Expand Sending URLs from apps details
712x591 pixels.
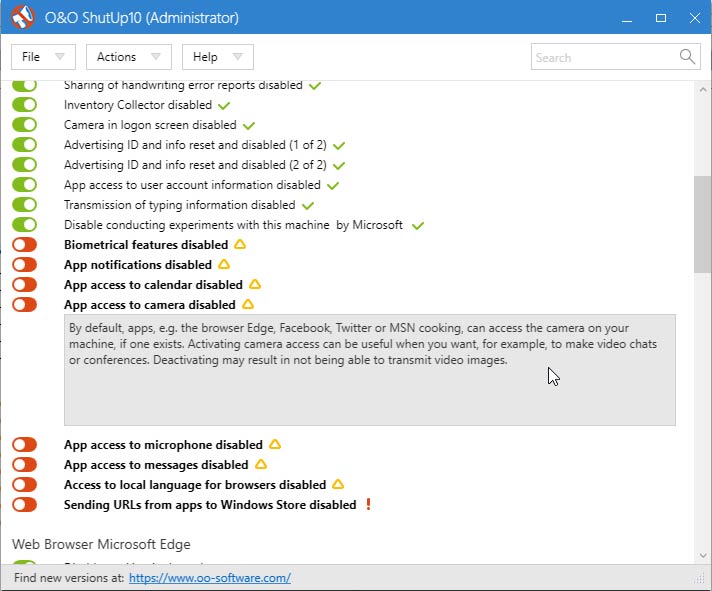(210, 505)
